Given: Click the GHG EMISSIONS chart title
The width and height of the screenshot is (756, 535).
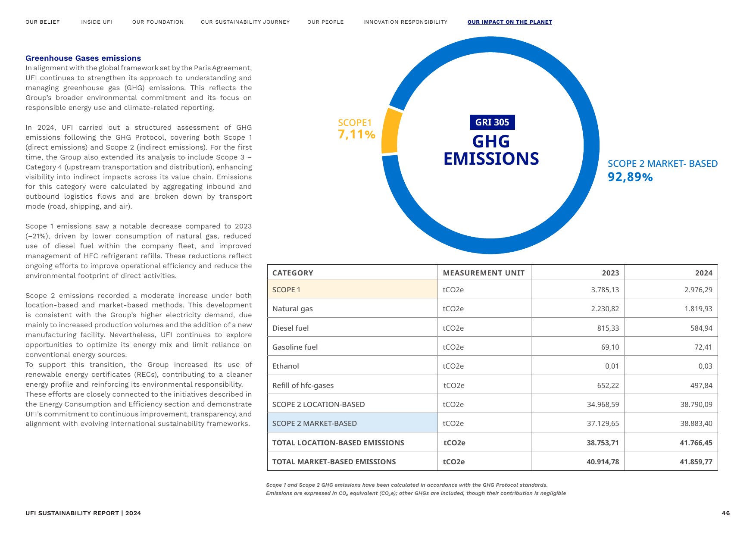Looking at the screenshot, I should coord(491,150).
